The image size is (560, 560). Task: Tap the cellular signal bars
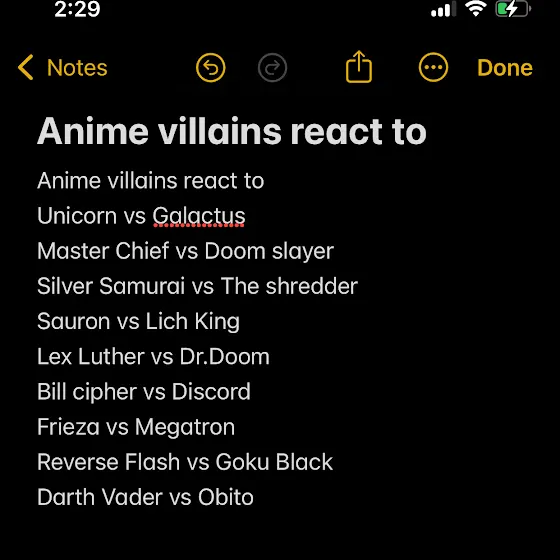(444, 9)
